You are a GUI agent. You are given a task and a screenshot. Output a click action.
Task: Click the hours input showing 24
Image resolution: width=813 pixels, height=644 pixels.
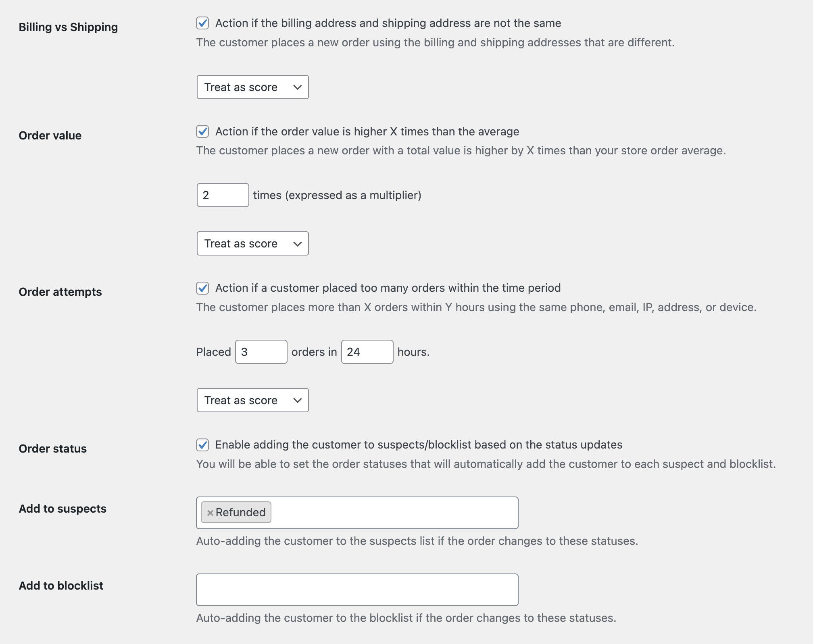click(x=367, y=352)
